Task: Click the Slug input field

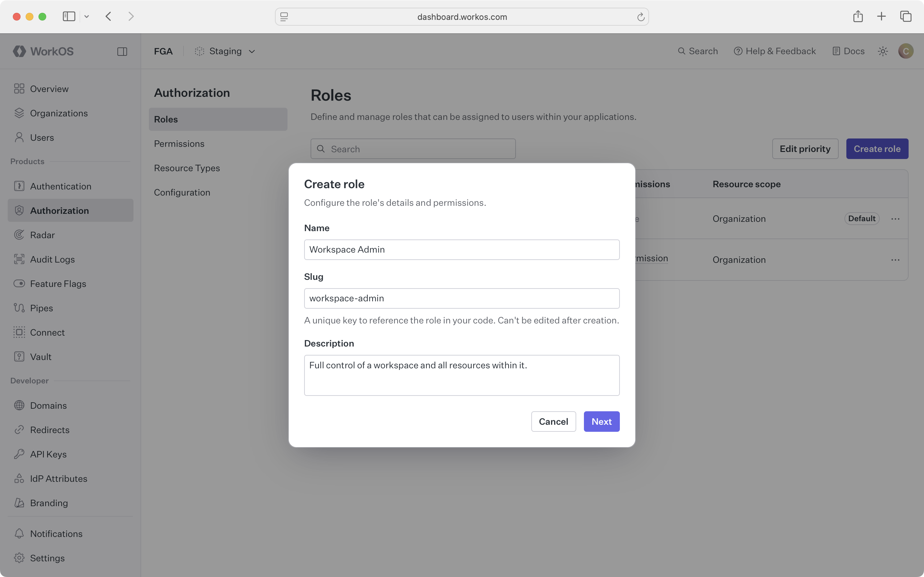Action: coord(462,298)
